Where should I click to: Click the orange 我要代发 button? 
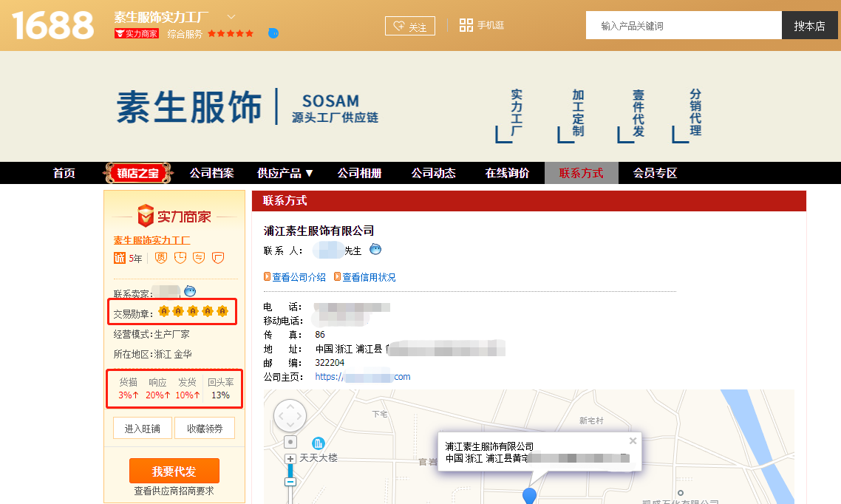(x=174, y=471)
